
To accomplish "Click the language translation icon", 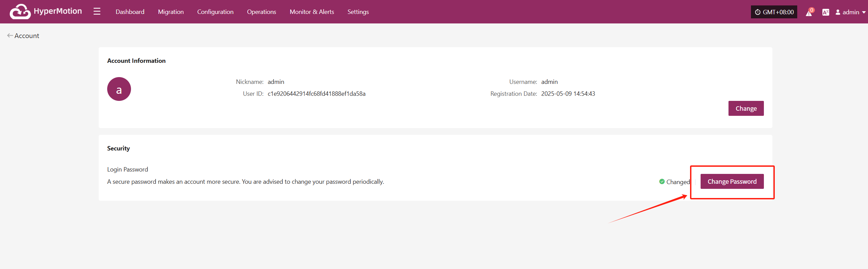I will pyautogui.click(x=825, y=12).
